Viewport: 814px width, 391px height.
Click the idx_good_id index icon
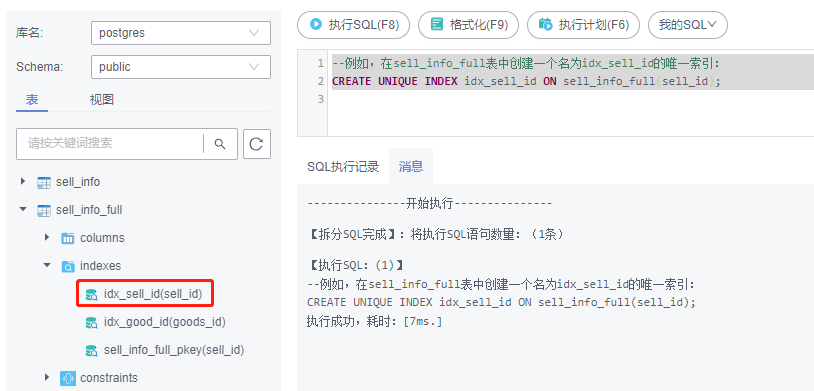(92, 322)
